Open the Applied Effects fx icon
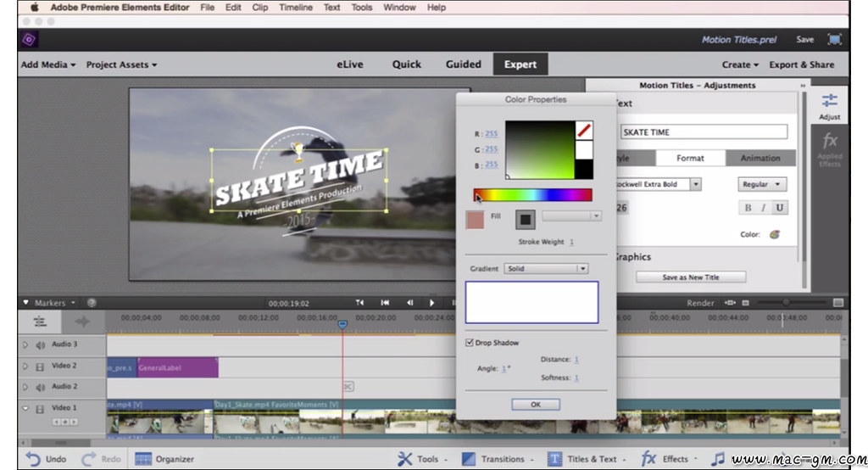 click(x=829, y=148)
